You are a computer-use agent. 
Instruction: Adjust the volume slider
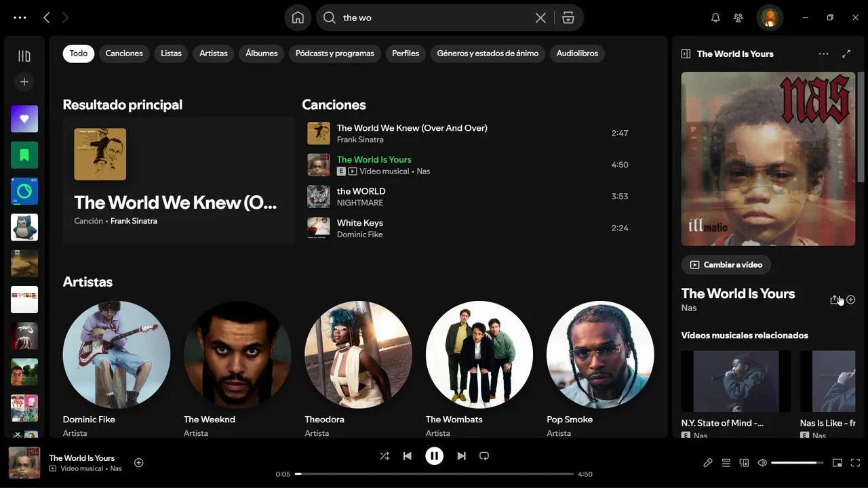797,463
